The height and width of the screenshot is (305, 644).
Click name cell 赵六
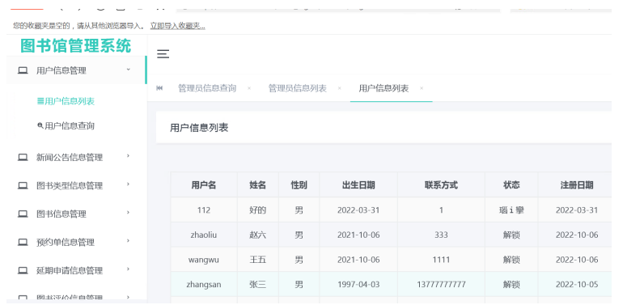tap(258, 235)
